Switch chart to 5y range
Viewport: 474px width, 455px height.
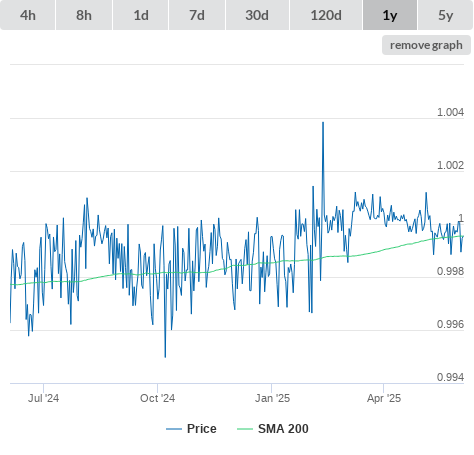[446, 15]
